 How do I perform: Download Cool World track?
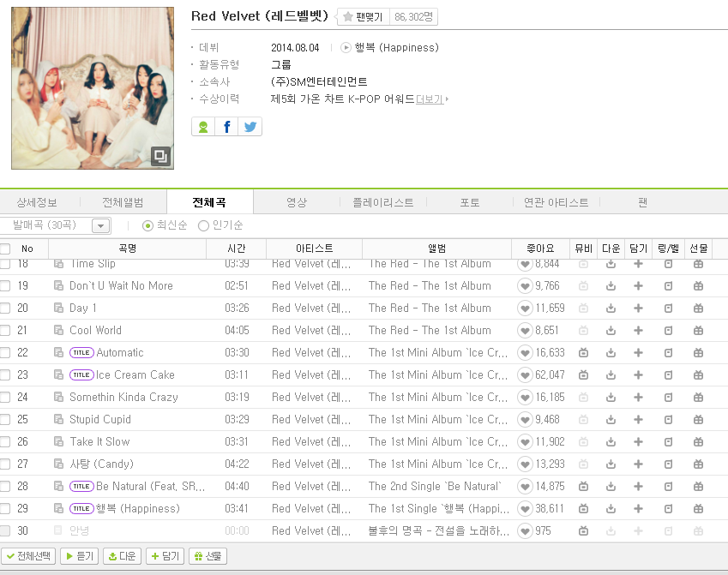coord(611,331)
